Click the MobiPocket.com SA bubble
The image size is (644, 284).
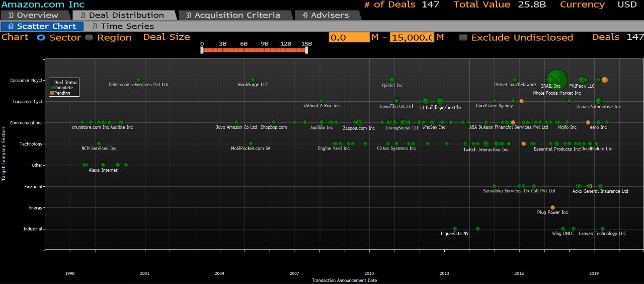click(251, 144)
